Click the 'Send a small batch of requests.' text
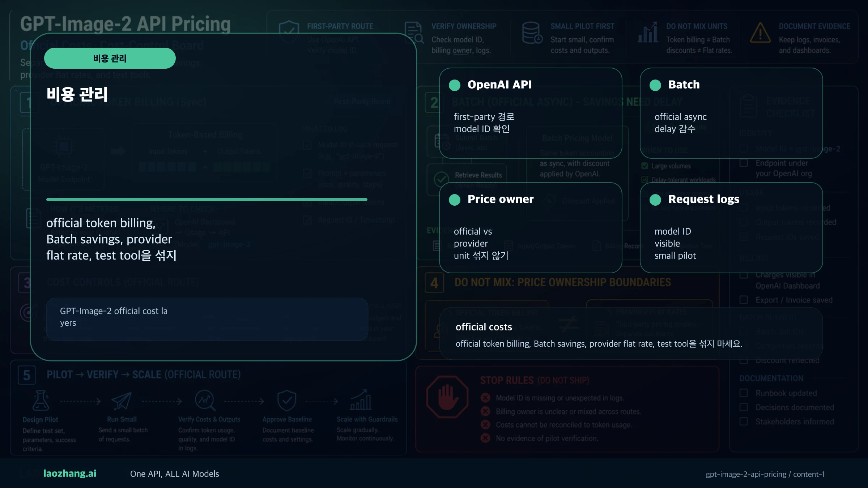 coord(123,435)
